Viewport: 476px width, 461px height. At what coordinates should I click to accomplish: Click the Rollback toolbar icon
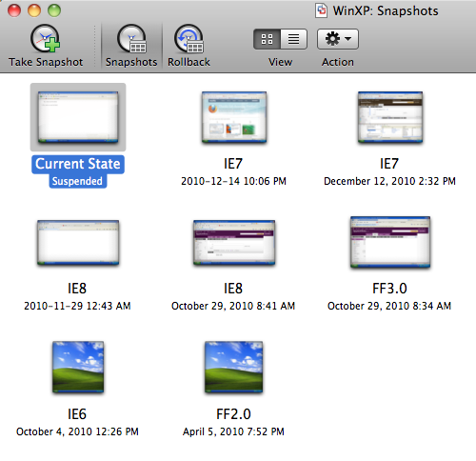[188, 39]
